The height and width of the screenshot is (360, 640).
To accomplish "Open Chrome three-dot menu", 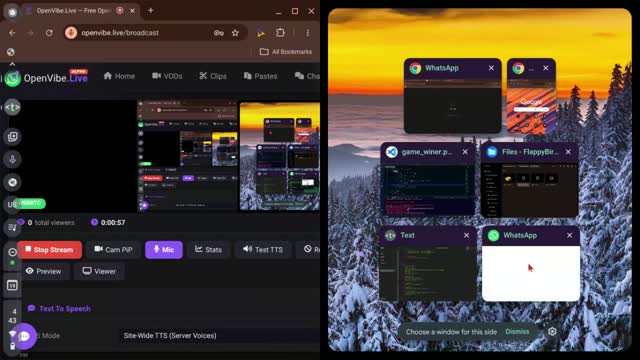I will point(307,33).
